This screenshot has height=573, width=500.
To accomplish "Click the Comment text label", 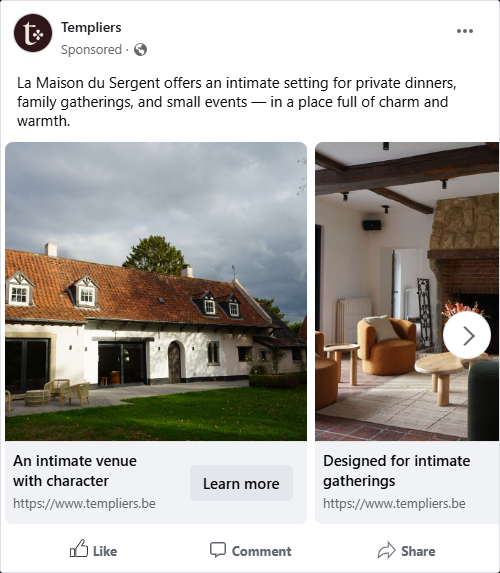I will tap(262, 551).
